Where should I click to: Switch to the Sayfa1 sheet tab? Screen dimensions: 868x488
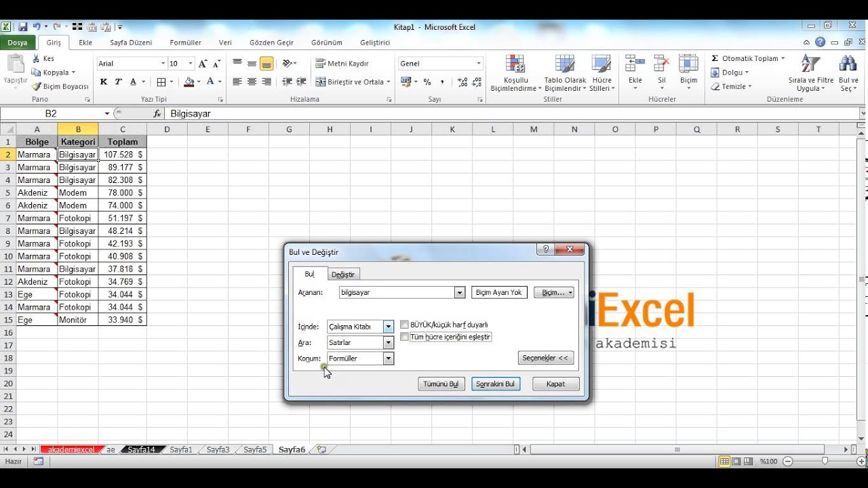(181, 449)
